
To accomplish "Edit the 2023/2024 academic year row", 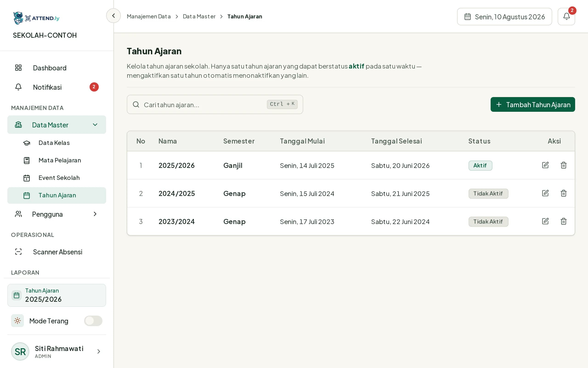I will click(545, 221).
